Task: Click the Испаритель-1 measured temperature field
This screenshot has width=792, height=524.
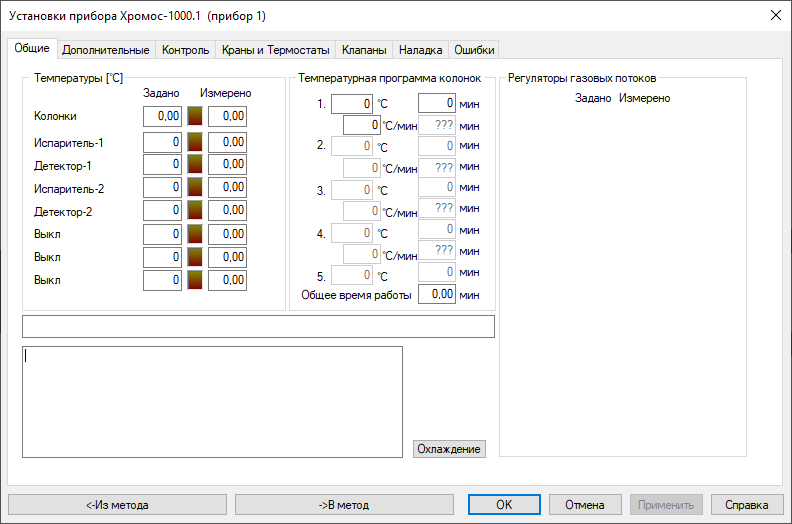Action: 227,142
